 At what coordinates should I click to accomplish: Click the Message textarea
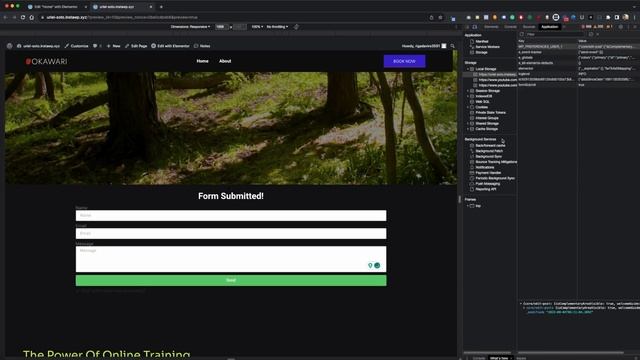point(231,259)
